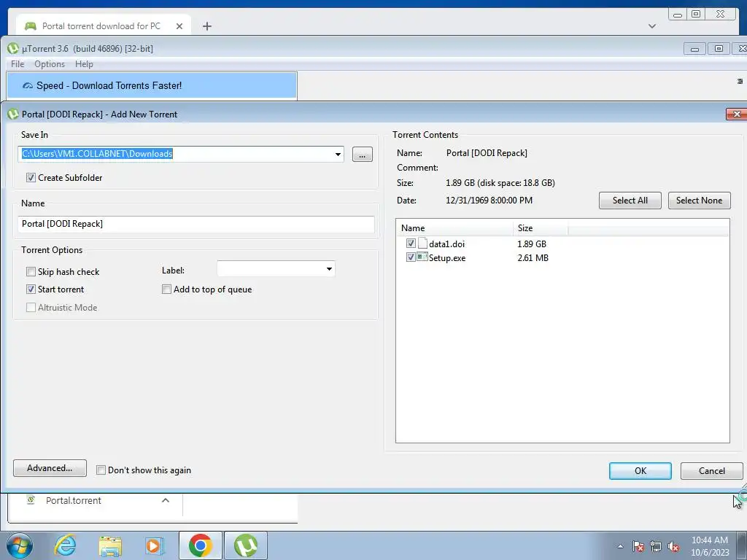Click Select None
The height and width of the screenshot is (560, 747).
click(x=699, y=201)
